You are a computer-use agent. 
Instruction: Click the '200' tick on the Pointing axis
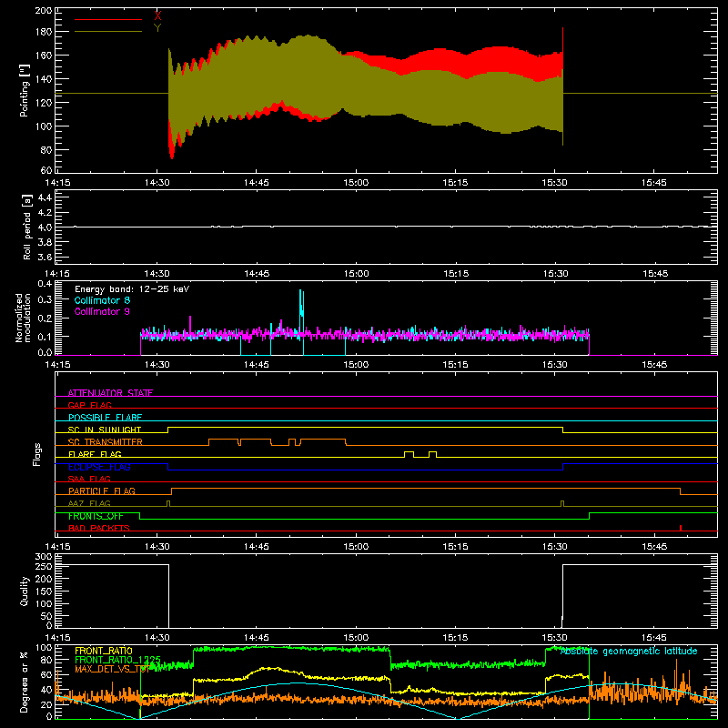(x=44, y=11)
